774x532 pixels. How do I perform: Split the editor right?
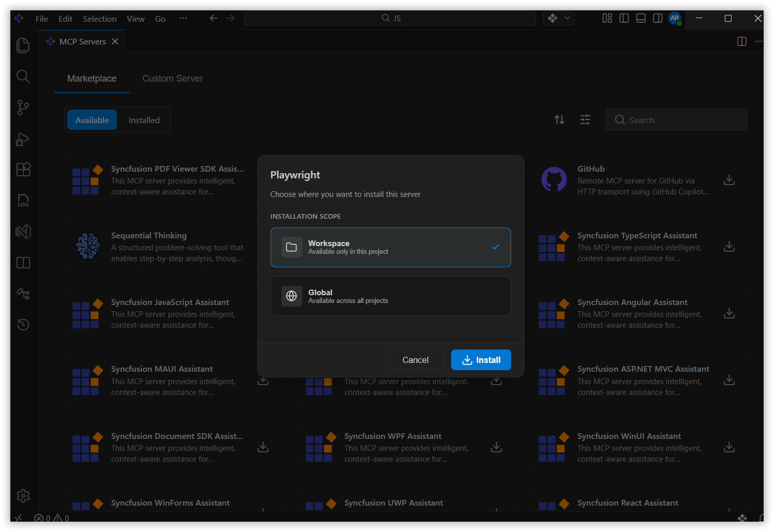coord(741,41)
